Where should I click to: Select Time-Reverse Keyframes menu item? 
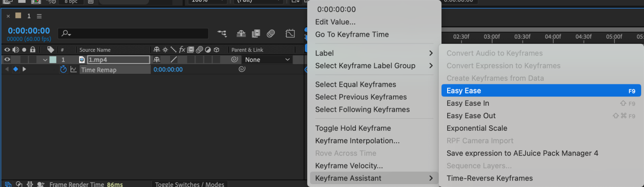pyautogui.click(x=489, y=178)
